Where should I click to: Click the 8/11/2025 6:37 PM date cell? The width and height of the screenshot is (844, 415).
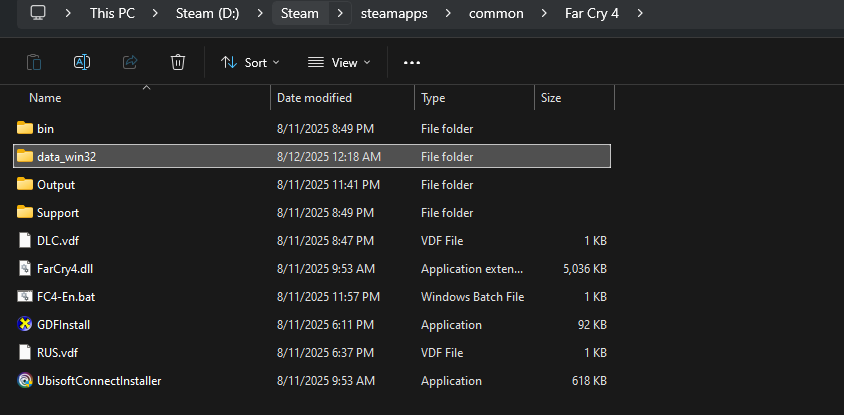coord(325,353)
